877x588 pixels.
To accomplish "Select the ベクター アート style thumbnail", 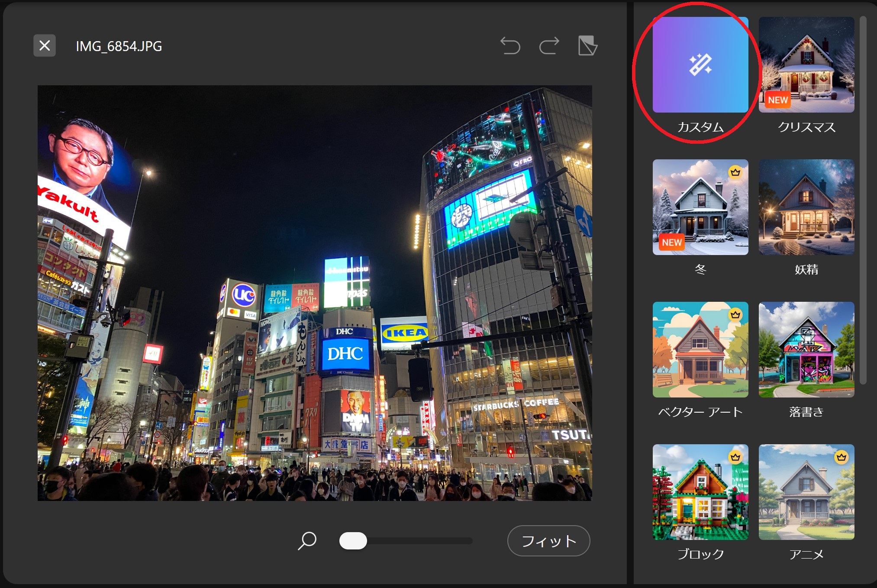I will (700, 349).
